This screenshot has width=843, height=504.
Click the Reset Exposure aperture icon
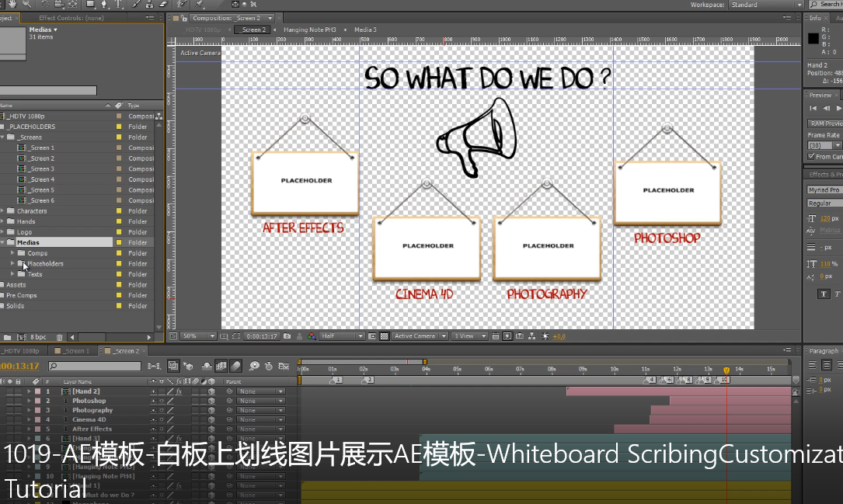pos(545,336)
